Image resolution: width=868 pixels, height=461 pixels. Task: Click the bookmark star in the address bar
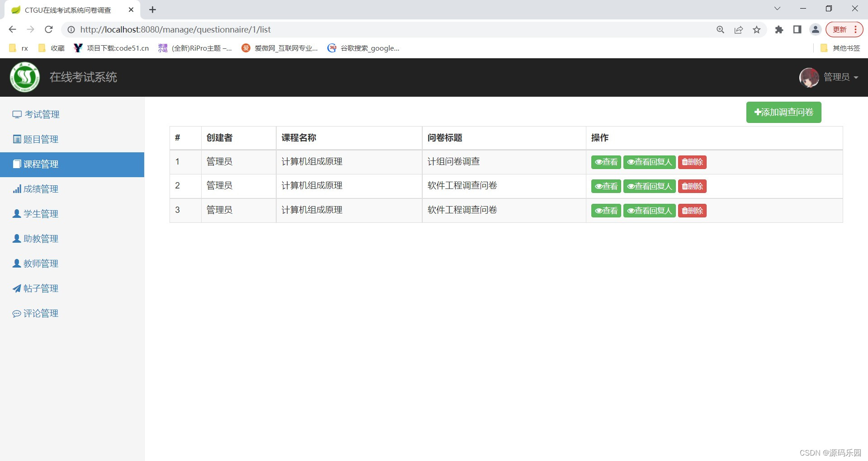pos(757,29)
